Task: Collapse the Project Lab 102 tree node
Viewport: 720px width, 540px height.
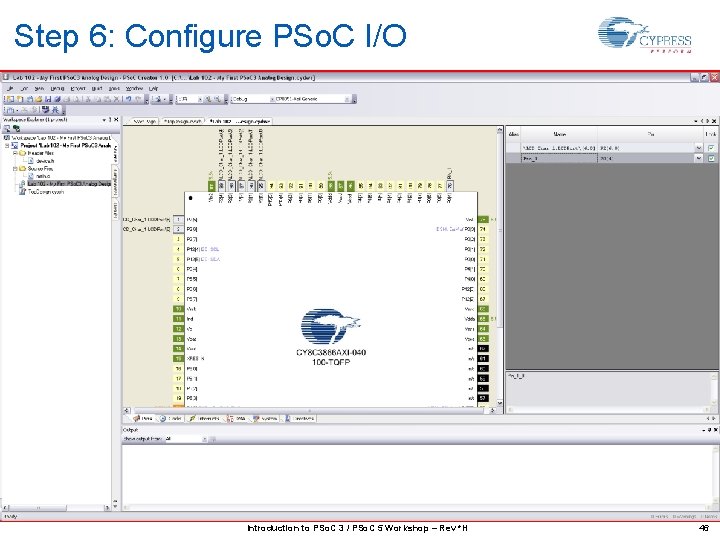Action: [7, 146]
